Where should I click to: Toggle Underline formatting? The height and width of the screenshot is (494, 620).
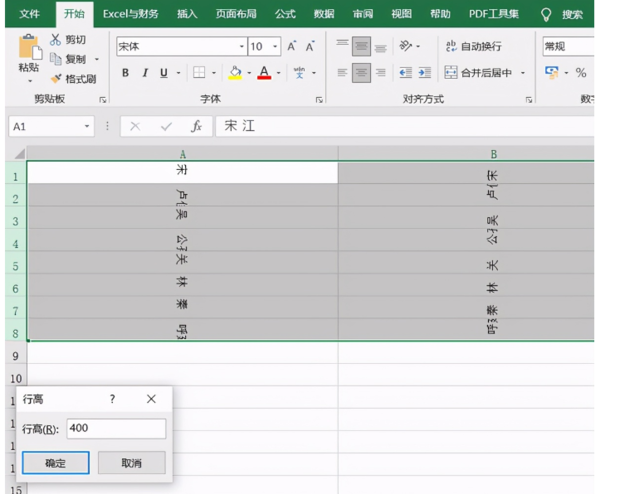tap(164, 73)
